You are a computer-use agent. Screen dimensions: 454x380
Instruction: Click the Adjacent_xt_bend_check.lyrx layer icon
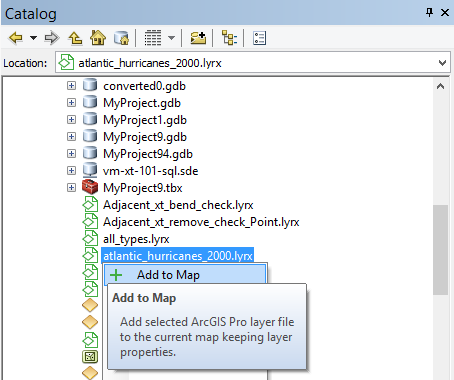click(x=90, y=205)
